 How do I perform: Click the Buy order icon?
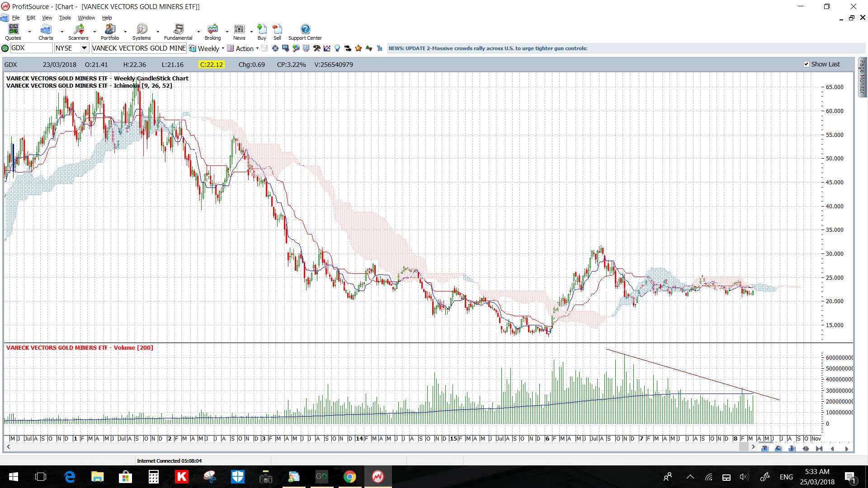[262, 32]
